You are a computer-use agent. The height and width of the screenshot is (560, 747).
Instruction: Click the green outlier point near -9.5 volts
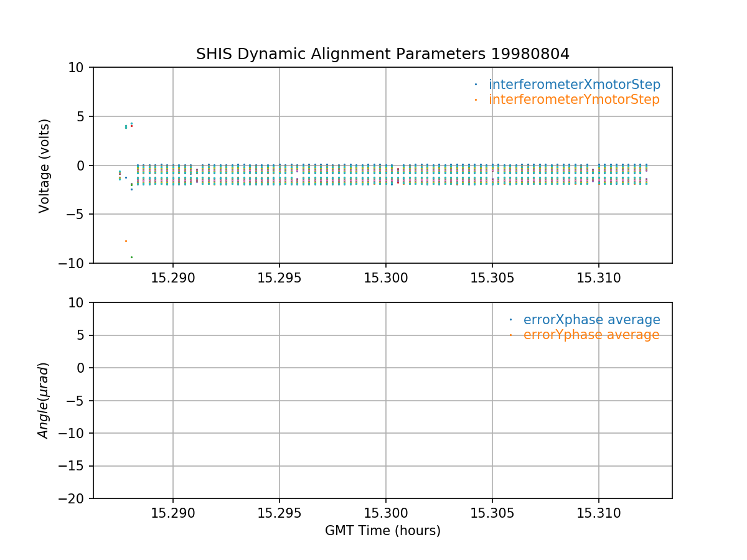(131, 257)
